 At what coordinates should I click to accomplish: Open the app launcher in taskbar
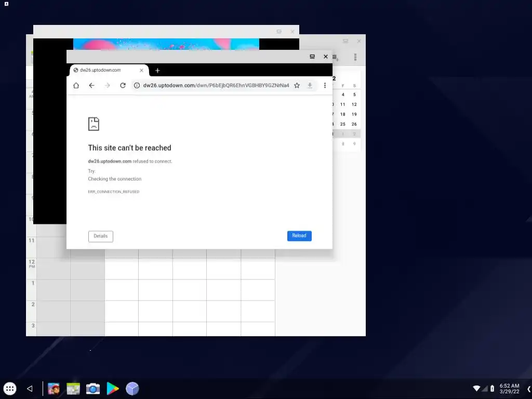coord(10,389)
